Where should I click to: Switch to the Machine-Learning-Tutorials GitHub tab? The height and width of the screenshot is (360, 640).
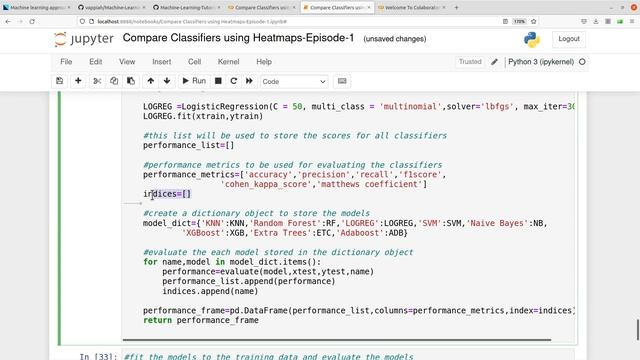[186, 7]
